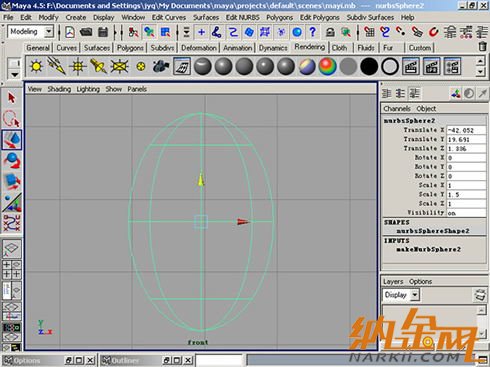Click the red X-axis manipulator arrow
The image size is (490, 367).
(243, 222)
